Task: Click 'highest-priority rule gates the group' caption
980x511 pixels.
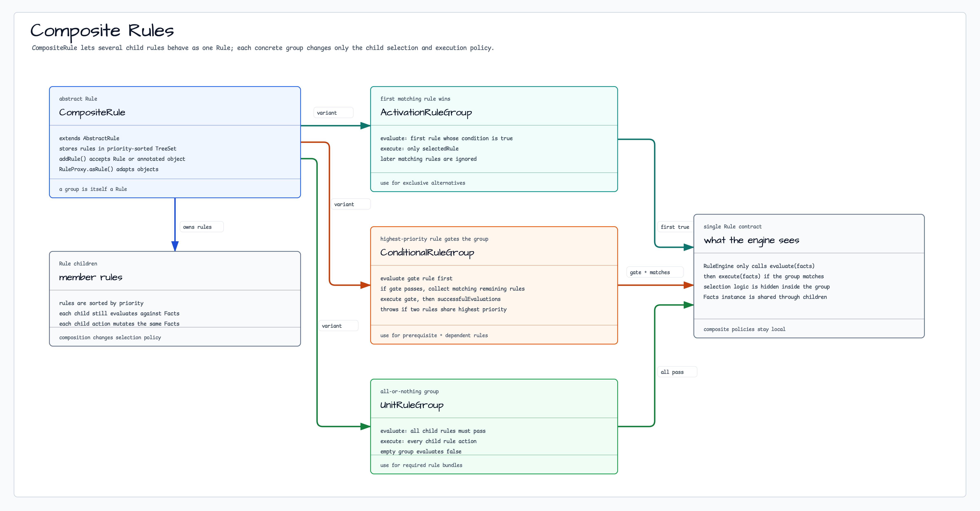Action: point(434,239)
